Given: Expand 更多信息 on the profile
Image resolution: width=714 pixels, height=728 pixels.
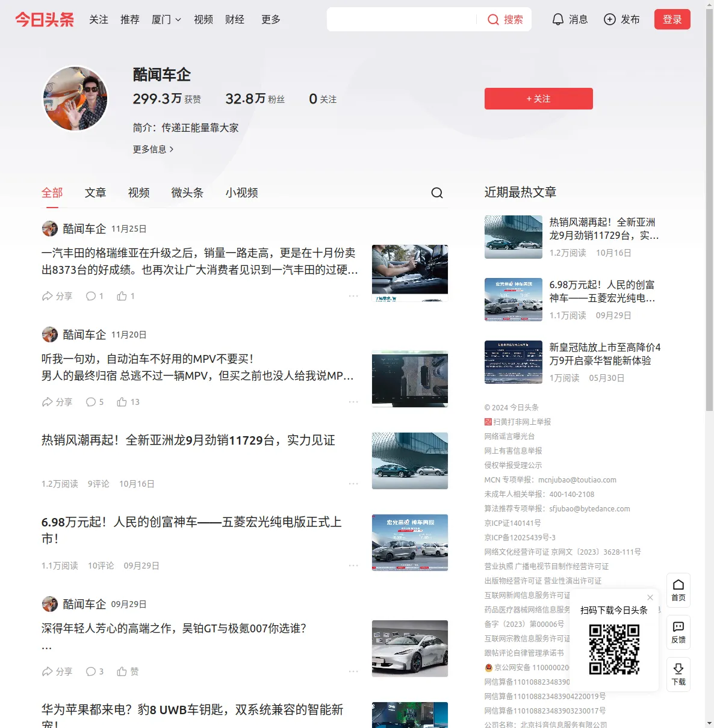Looking at the screenshot, I should [x=154, y=149].
